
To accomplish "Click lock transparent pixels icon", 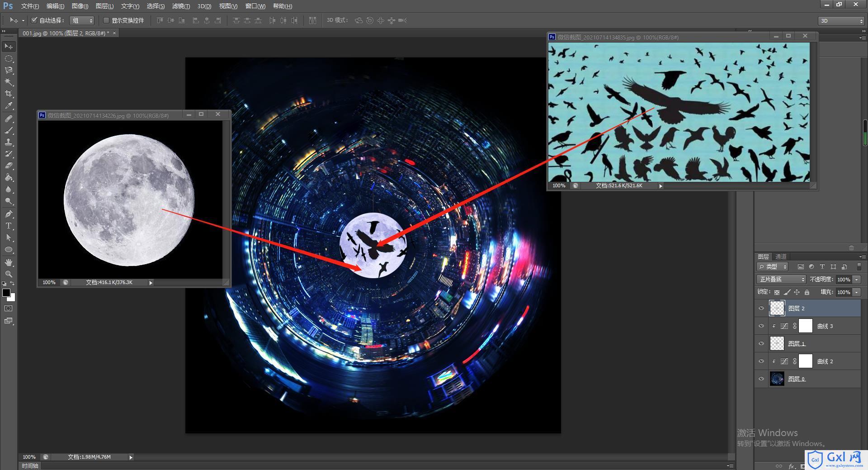I will 777,292.
